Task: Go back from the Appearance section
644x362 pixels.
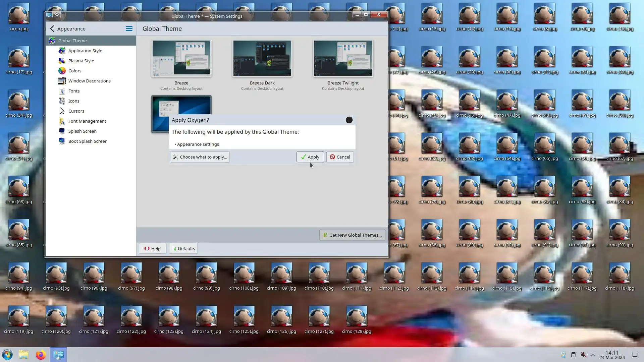Action: coord(52,29)
